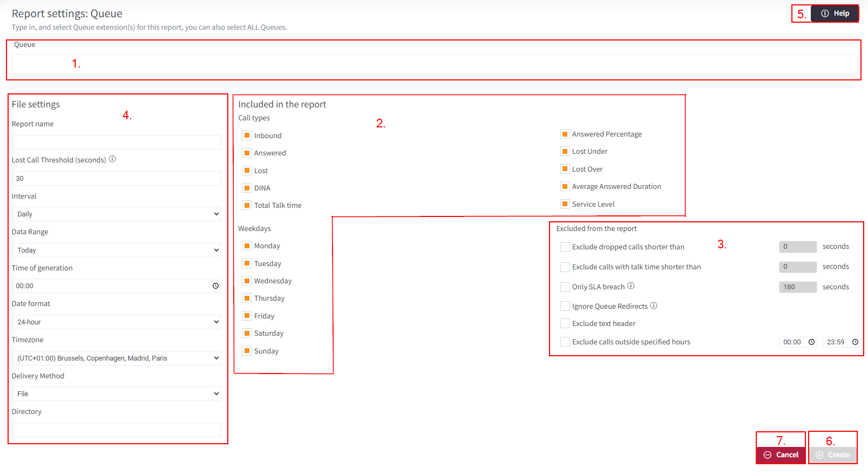Screen dimensions: 868x475
Task: Open the Delivery Method dropdown
Action: click(x=117, y=394)
